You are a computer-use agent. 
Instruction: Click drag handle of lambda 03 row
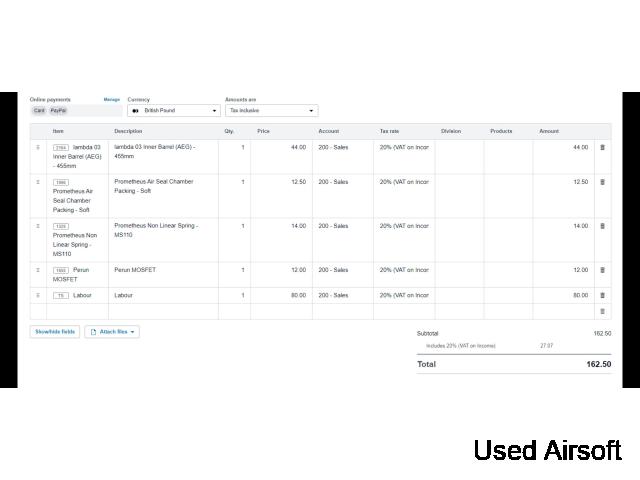[x=38, y=147]
